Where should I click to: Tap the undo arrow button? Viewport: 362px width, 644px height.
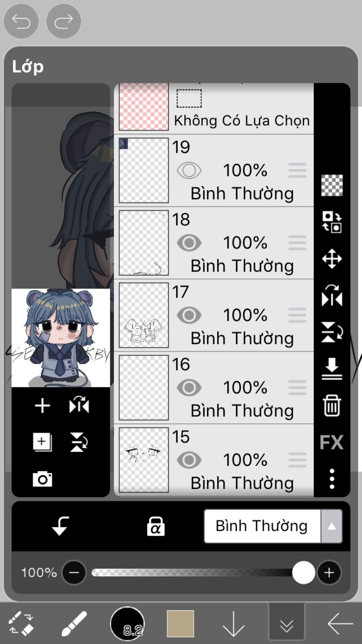(21, 21)
